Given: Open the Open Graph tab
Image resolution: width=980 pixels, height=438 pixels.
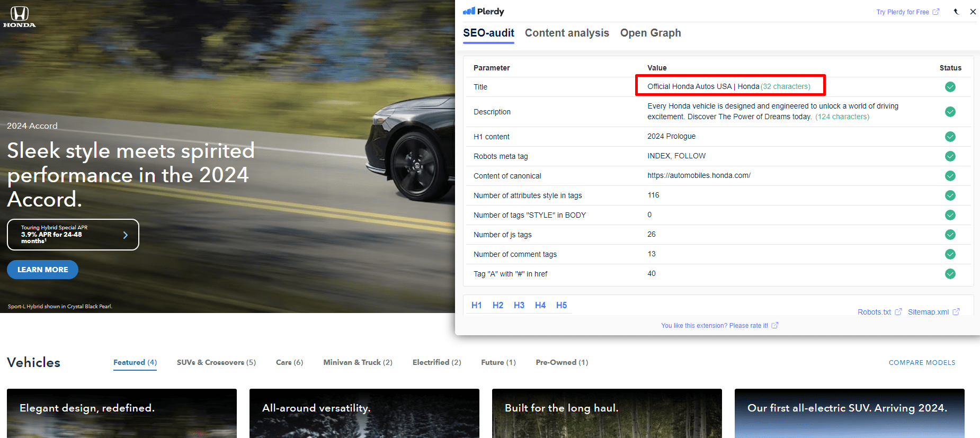Looking at the screenshot, I should (x=651, y=33).
